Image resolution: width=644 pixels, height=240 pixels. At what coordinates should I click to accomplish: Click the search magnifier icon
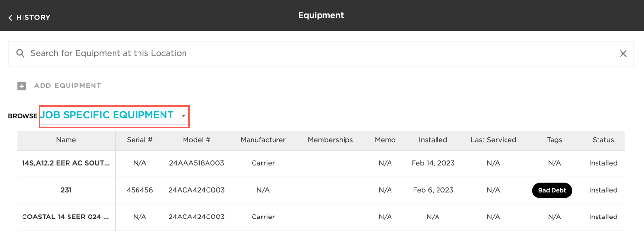21,53
